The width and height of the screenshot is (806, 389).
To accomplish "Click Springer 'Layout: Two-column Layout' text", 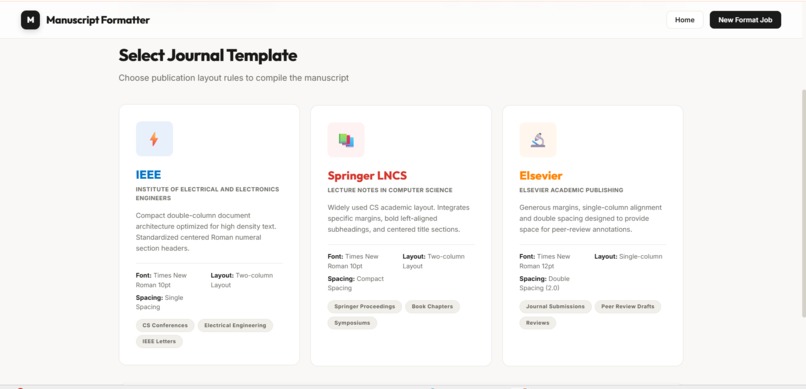I will pyautogui.click(x=433, y=261).
